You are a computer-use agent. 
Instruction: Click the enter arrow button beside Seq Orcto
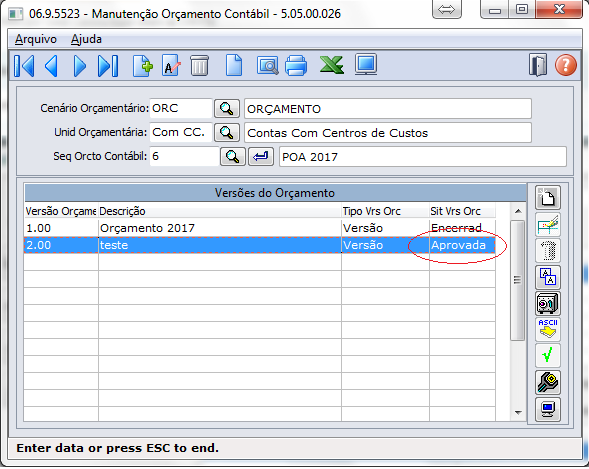point(261,157)
